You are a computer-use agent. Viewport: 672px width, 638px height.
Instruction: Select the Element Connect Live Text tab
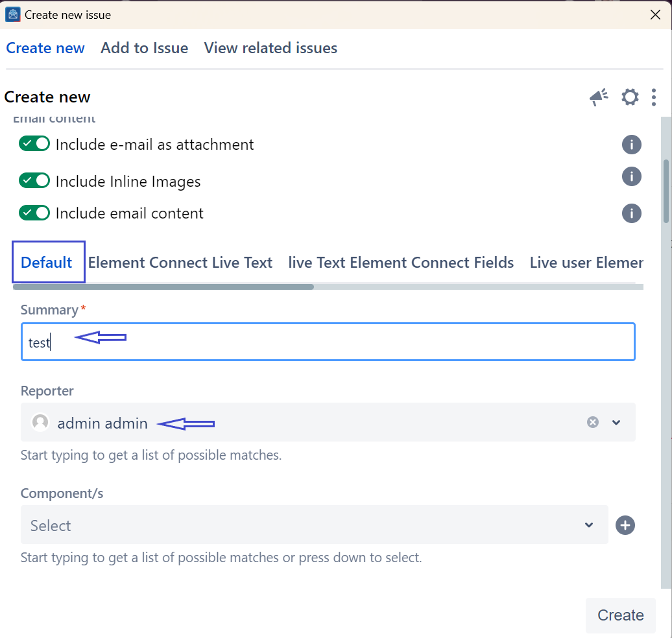tap(180, 263)
